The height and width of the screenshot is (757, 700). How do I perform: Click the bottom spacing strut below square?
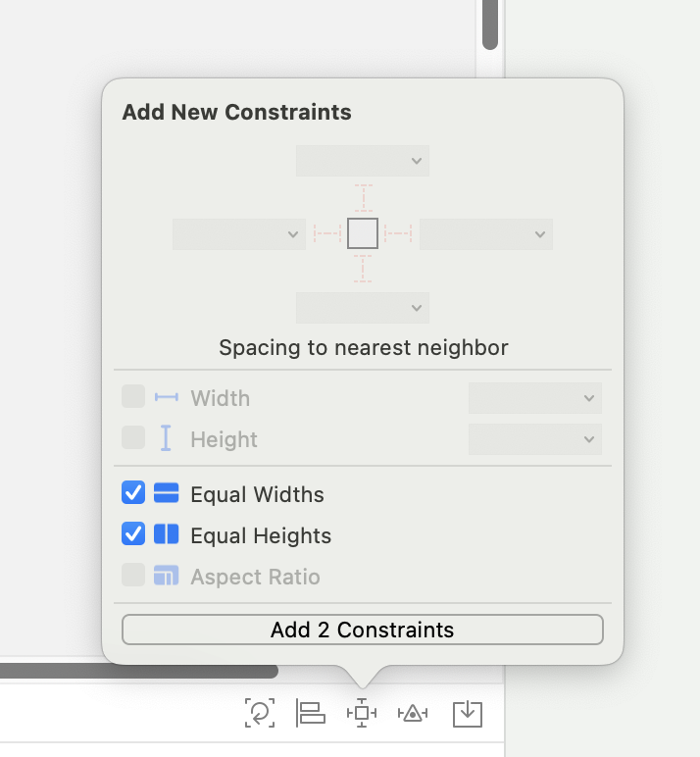tap(363, 269)
